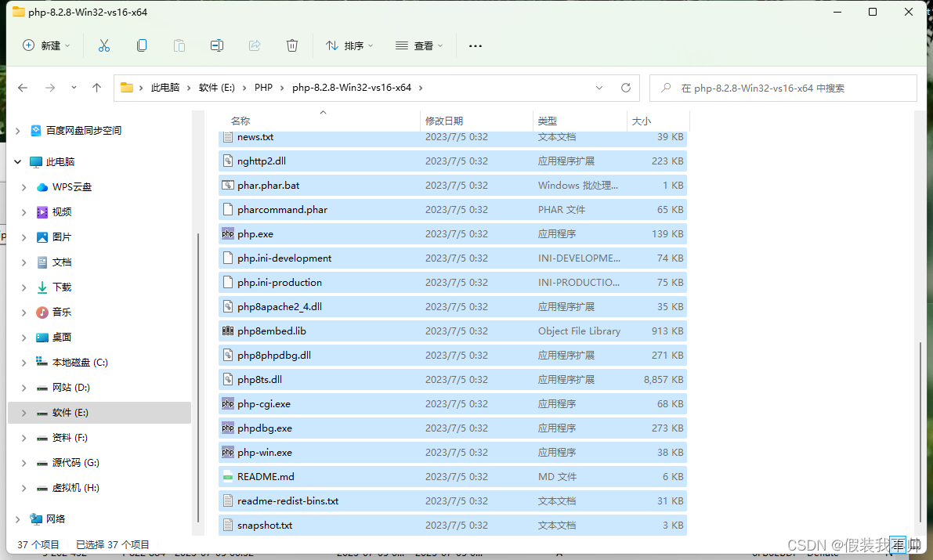The image size is (933, 560).
Task: Click the Share icon in toolbar
Action: (255, 46)
